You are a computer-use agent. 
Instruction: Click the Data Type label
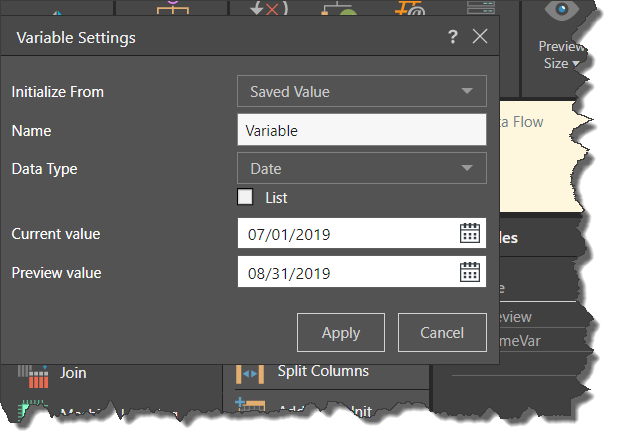pos(44,169)
